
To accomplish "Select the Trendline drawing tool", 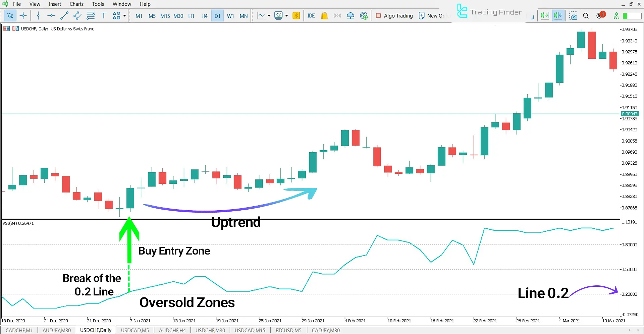I will (64, 15).
